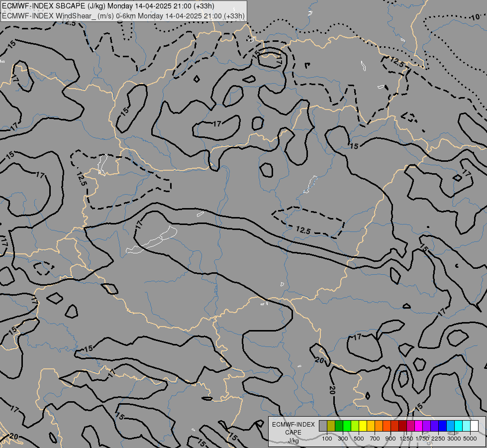Pick the dark green legend swatch
Image resolution: width=487 pixels, height=448 pixels.
pos(339,426)
